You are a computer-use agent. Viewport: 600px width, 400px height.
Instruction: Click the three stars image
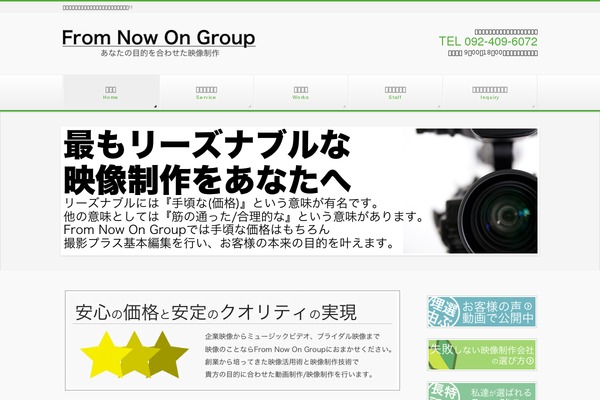[x=134, y=355]
